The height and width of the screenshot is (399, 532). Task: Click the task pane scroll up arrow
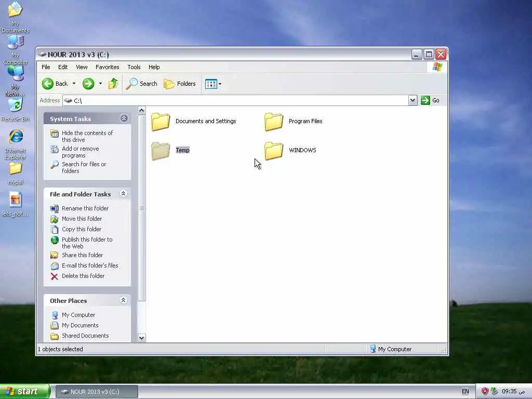(141, 111)
